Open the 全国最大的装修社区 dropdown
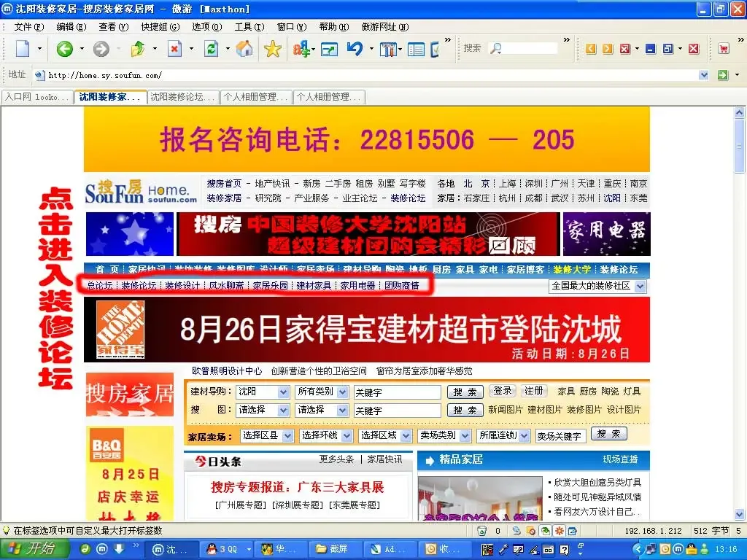Image resolution: width=747 pixels, height=560 pixels. pos(597,286)
